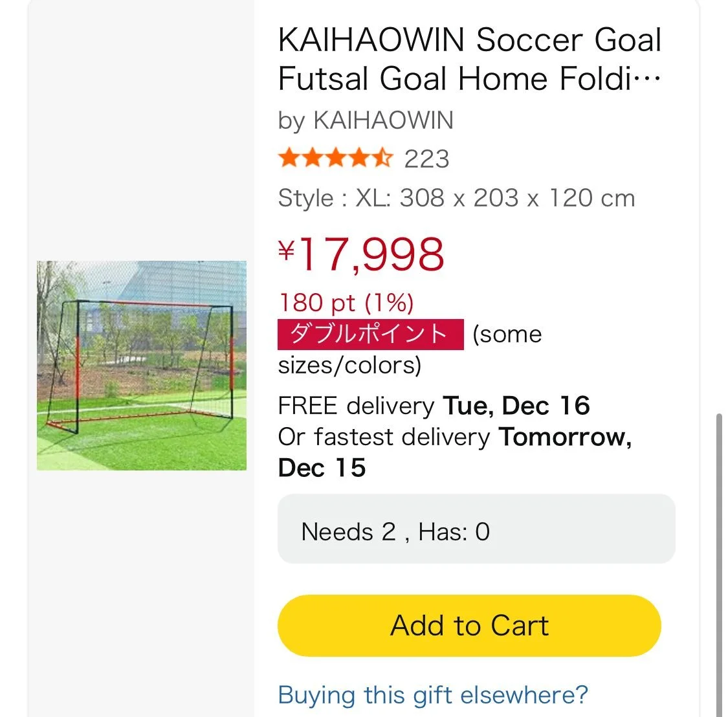Click the ¥17,998 price
Image resolution: width=728 pixels, height=717 pixels.
370,254
